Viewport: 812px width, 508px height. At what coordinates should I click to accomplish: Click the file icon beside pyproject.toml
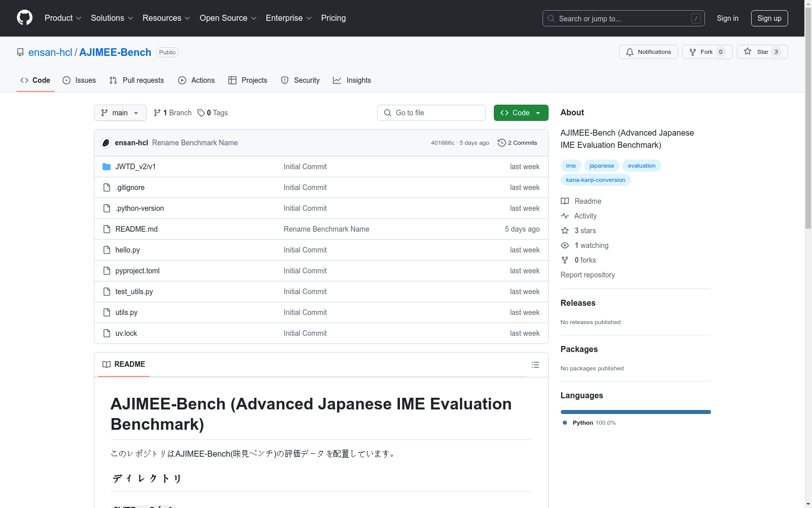coord(107,271)
